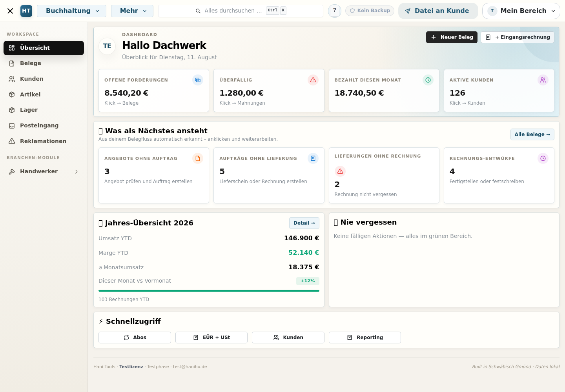
Task: Open the 'Rechnungs-Entwürfe' card
Action: (x=499, y=176)
